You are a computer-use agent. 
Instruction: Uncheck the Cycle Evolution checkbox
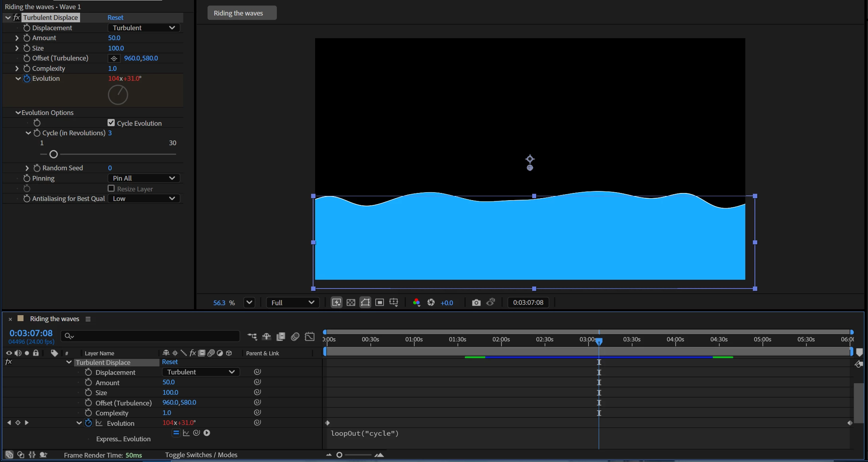click(x=111, y=123)
